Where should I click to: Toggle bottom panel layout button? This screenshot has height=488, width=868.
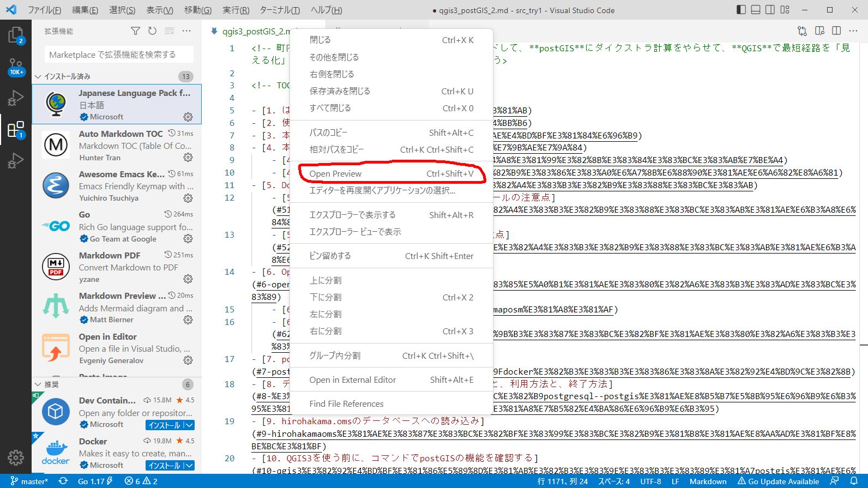coord(756,10)
